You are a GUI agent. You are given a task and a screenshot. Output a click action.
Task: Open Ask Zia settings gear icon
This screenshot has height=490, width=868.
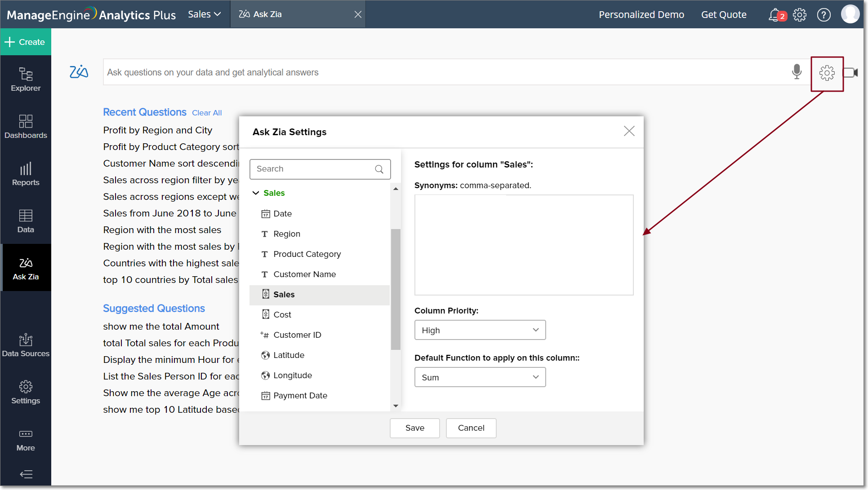pyautogui.click(x=827, y=73)
